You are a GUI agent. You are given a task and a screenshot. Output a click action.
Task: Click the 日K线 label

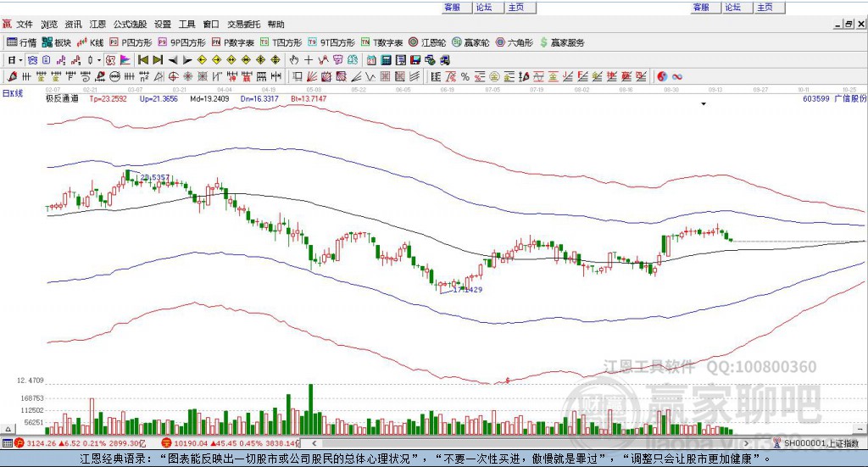tap(13, 93)
